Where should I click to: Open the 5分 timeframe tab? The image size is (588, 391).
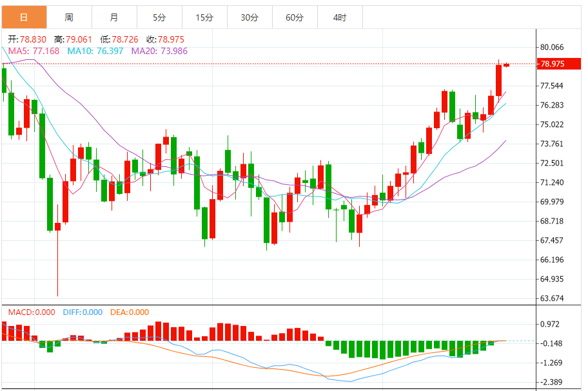point(159,17)
